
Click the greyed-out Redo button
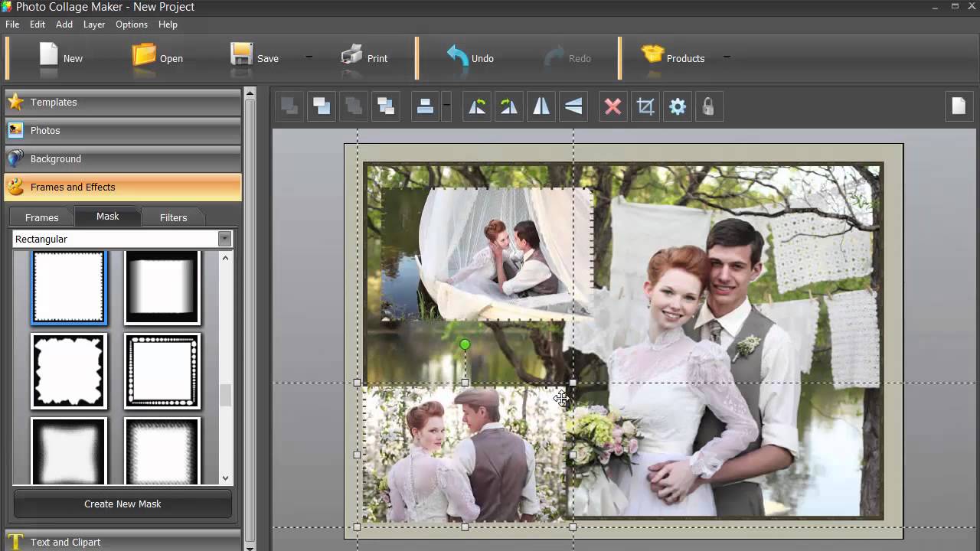pyautogui.click(x=567, y=58)
